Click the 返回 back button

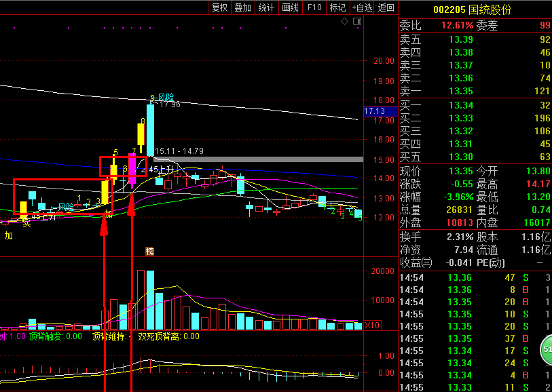386,7
